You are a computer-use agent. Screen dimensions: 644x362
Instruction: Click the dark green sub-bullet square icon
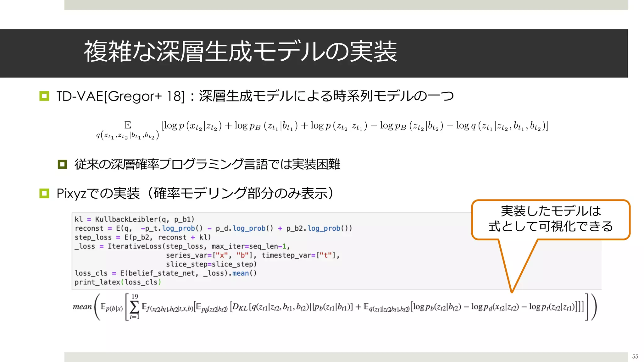(x=62, y=164)
